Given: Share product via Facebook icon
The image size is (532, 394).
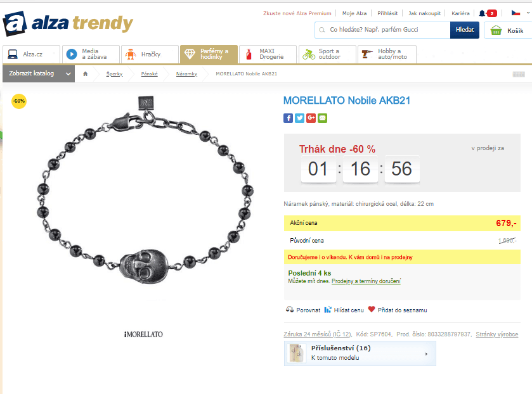Looking at the screenshot, I should (288, 118).
